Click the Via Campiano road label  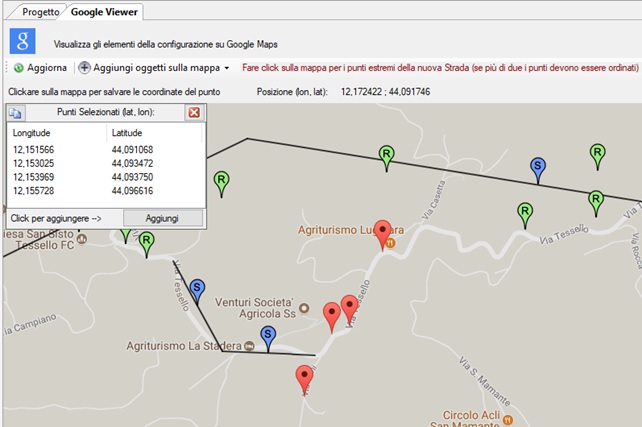pyautogui.click(x=29, y=325)
